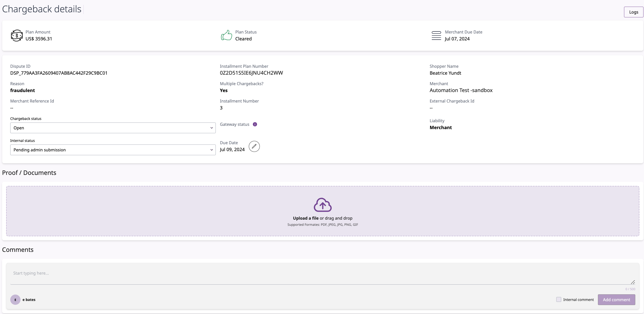Click the Proof / Documents heading
This screenshot has width=644, height=314.
29,173
